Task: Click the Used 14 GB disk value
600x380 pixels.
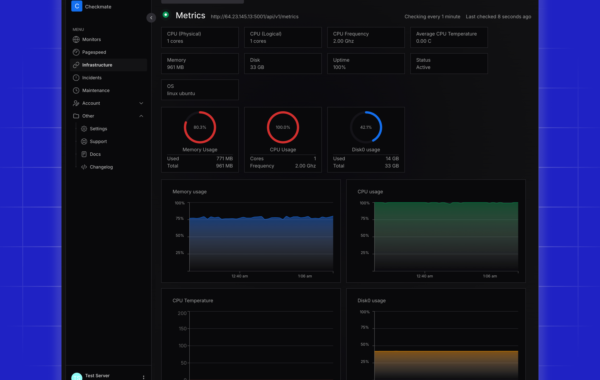Action: [392, 159]
